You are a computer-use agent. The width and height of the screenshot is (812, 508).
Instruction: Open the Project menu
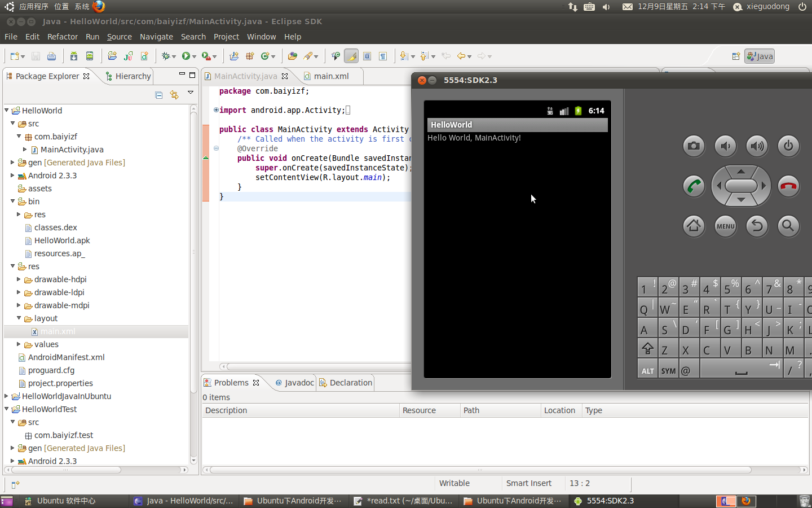[226, 37]
